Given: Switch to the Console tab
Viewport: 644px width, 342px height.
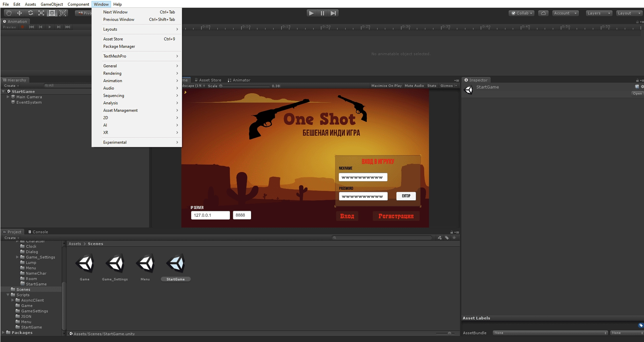Looking at the screenshot, I should click(x=38, y=232).
